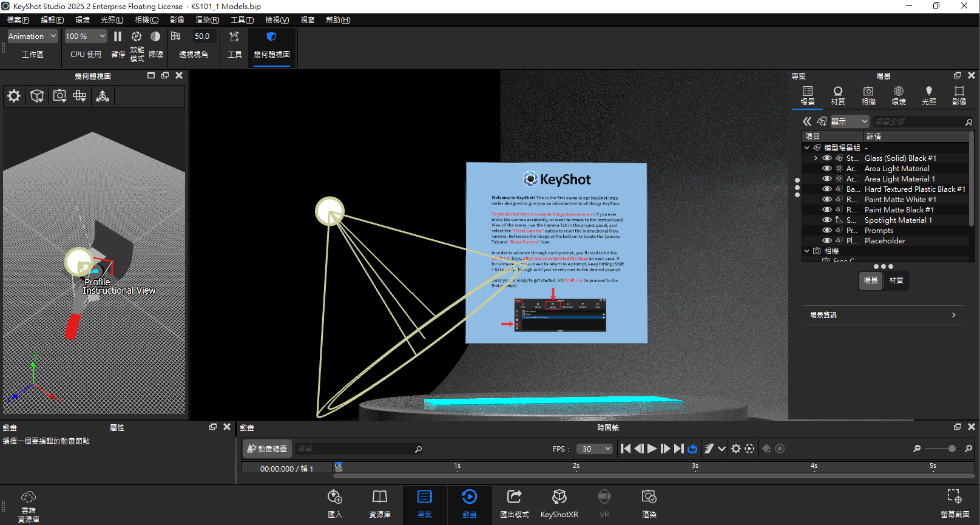This screenshot has height=525, width=980.
Task: Select the 材質 sub-tab below scene tree
Action: click(x=896, y=280)
